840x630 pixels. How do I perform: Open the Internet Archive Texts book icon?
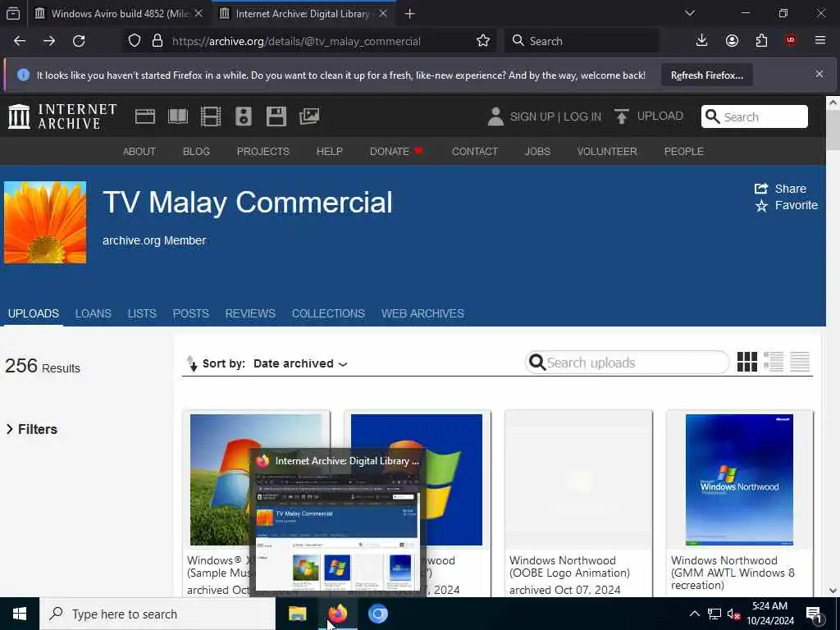point(178,116)
